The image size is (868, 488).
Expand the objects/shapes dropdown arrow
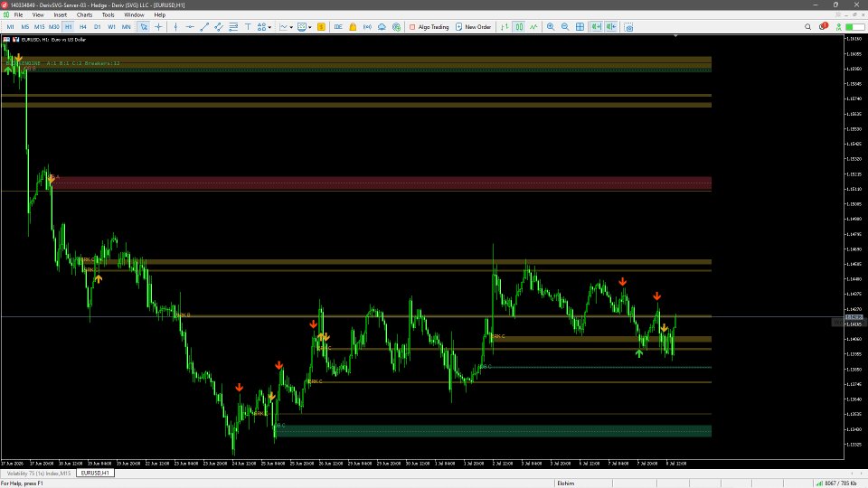(x=269, y=26)
